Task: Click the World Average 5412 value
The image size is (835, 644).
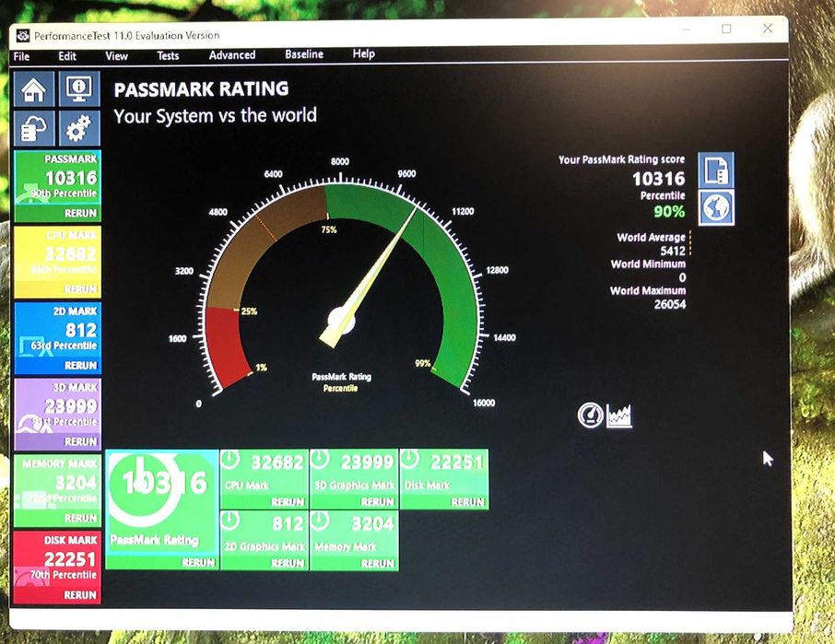Action: 672,251
